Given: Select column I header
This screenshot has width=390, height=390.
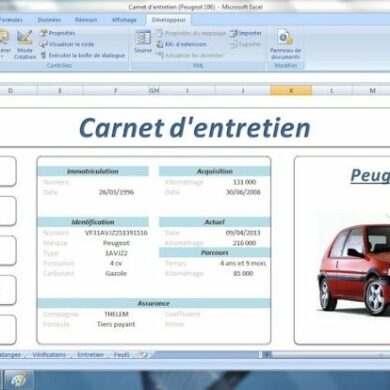Looking at the screenshot, I should click(x=187, y=90).
